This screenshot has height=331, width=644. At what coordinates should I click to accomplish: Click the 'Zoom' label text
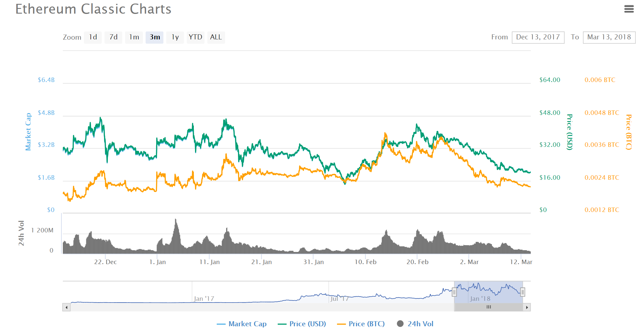(72, 37)
